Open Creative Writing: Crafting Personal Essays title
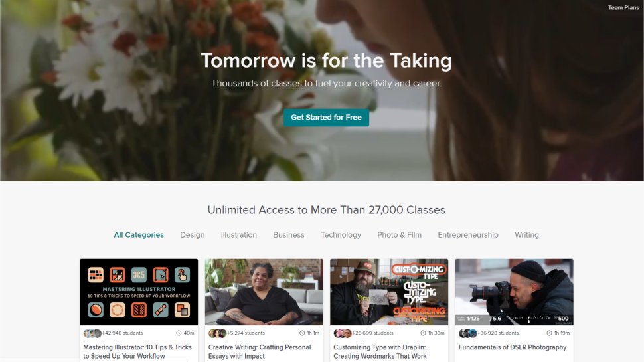 260,352
